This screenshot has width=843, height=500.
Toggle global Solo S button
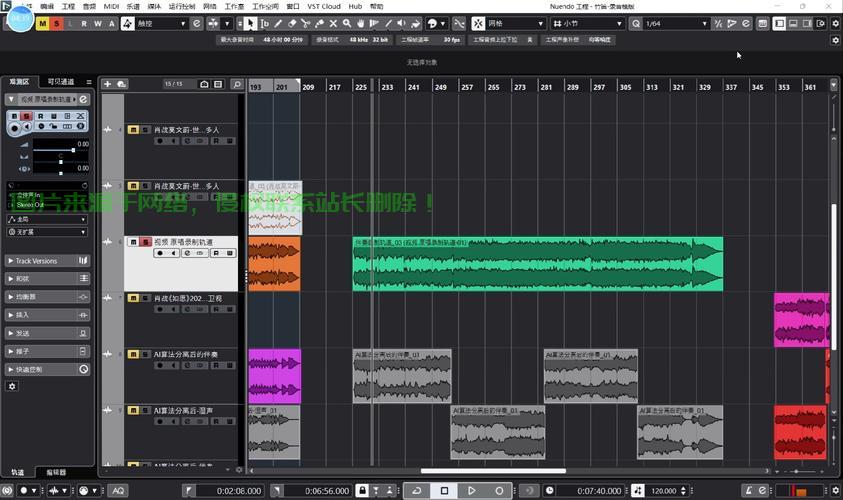click(56, 24)
